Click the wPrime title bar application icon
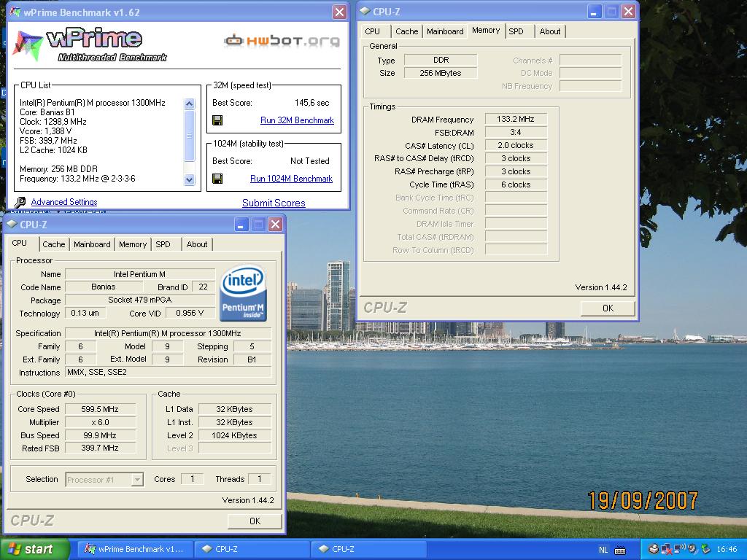The height and width of the screenshot is (560, 747). tap(15, 12)
